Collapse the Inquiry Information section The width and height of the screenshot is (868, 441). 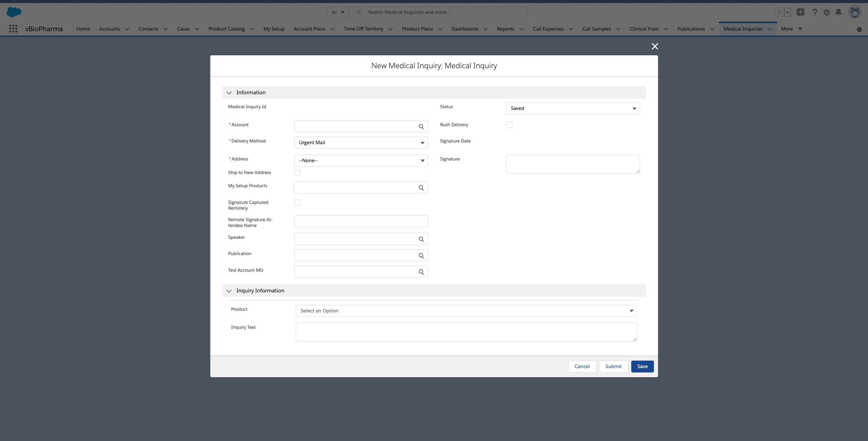click(x=229, y=291)
